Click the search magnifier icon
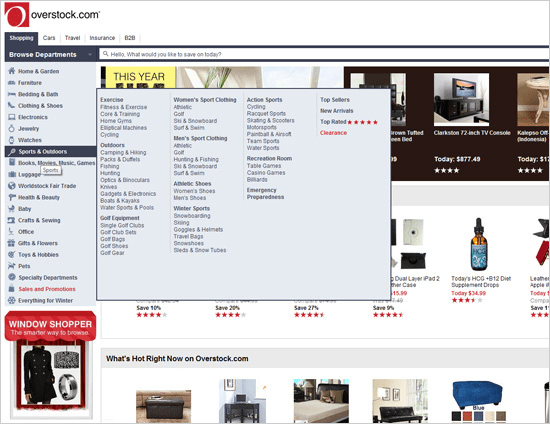This screenshot has width=550, height=424. tap(106, 54)
